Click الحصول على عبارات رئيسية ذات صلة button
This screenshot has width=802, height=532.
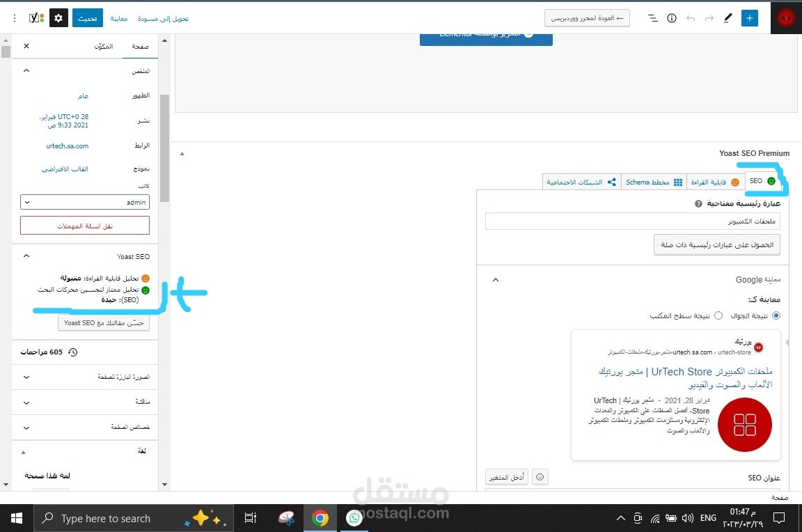point(717,244)
